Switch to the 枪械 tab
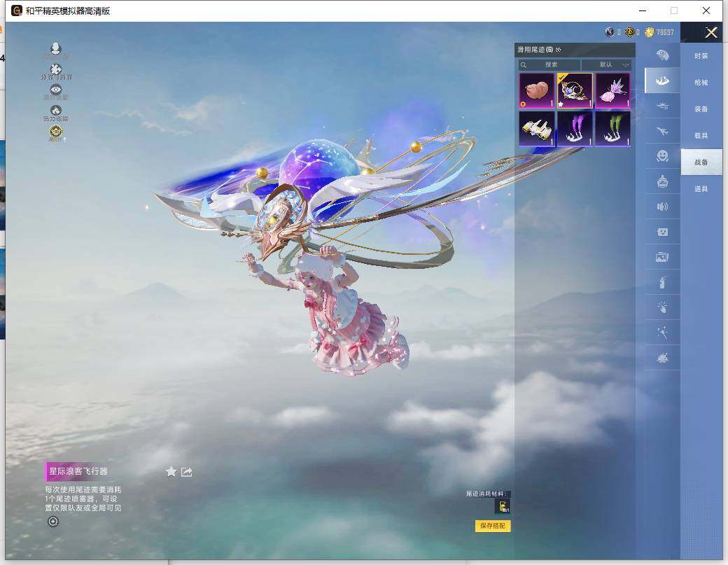The height and width of the screenshot is (565, 728). [x=701, y=82]
